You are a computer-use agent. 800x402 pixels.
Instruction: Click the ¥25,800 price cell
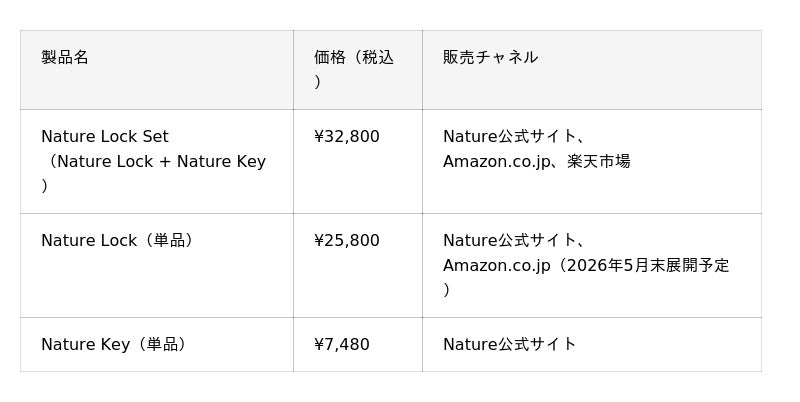pos(347,241)
